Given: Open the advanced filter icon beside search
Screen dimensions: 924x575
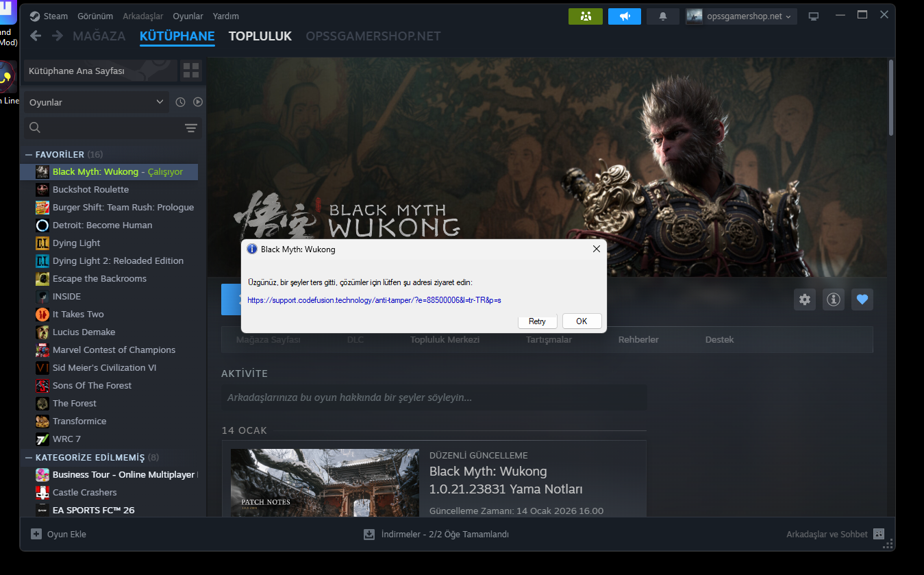Looking at the screenshot, I should coord(191,128).
